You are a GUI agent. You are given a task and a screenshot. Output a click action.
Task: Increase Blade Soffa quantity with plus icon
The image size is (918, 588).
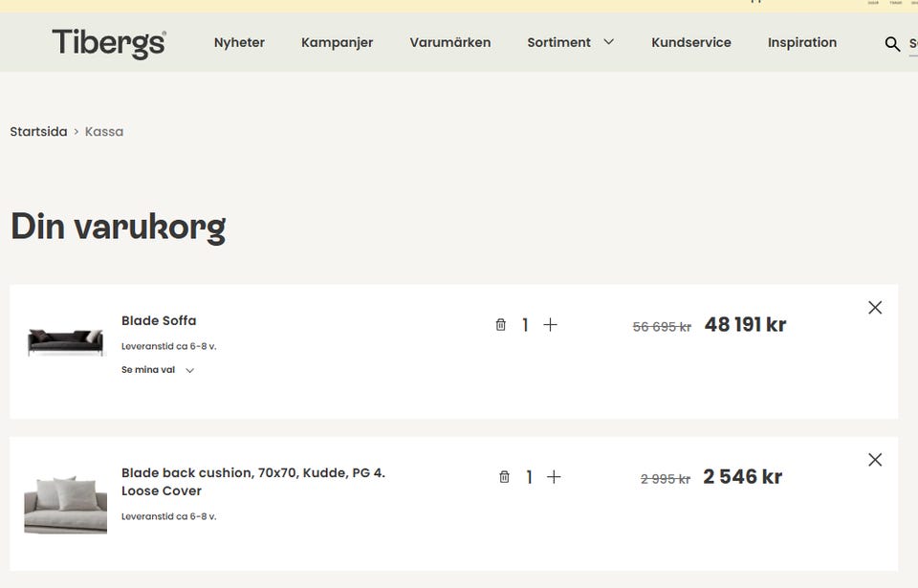(x=551, y=324)
